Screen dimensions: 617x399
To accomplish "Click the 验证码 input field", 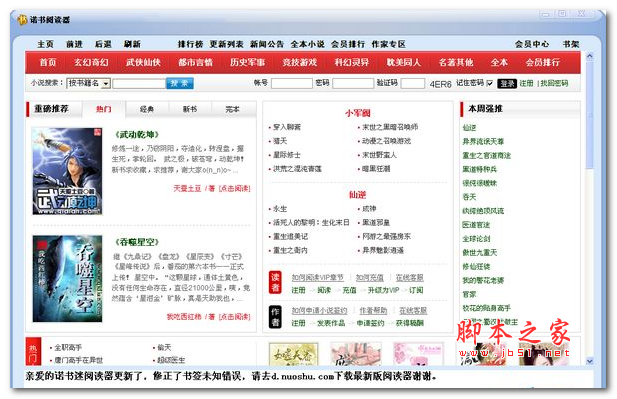I will (x=413, y=83).
